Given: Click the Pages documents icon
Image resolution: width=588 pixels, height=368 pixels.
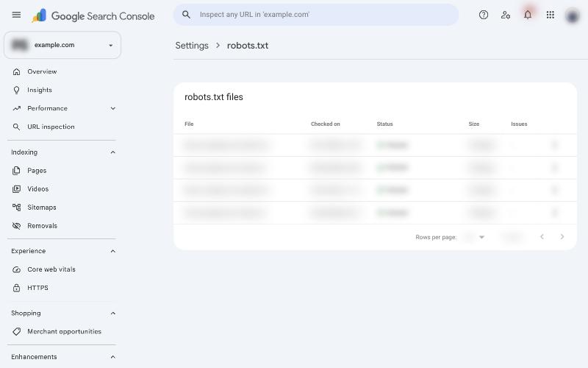Looking at the screenshot, I should pos(16,171).
